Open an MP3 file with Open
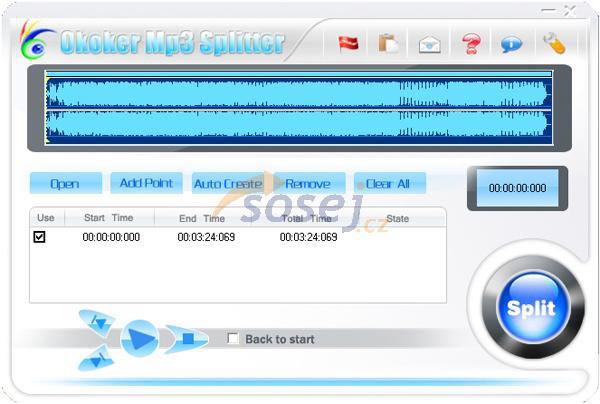The height and width of the screenshot is (404, 600). 66,183
